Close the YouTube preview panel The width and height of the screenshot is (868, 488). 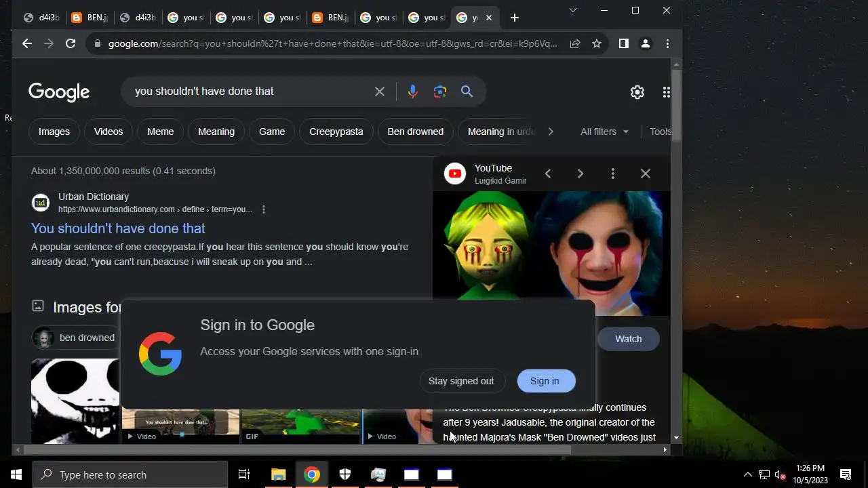tap(646, 174)
